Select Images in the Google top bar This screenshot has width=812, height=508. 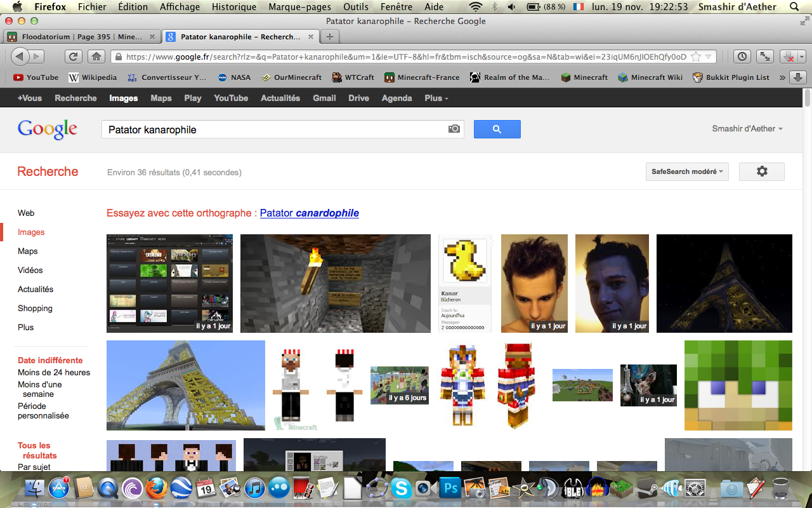click(124, 98)
